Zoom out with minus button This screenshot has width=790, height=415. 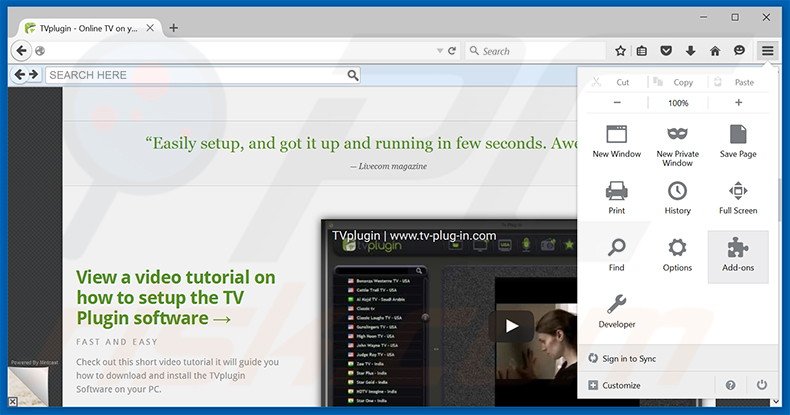pos(617,103)
